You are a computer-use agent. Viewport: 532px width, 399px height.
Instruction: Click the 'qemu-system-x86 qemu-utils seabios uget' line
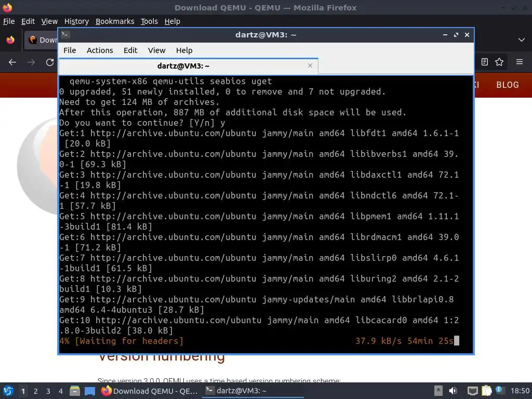click(170, 82)
